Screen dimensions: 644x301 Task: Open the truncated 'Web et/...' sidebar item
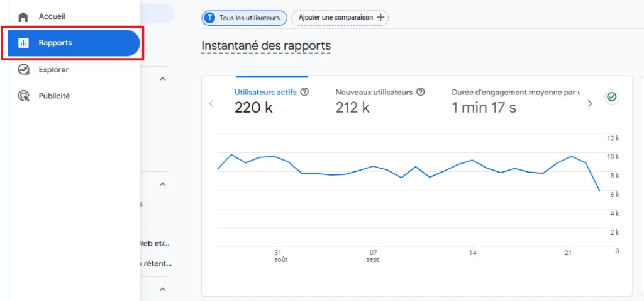click(155, 242)
